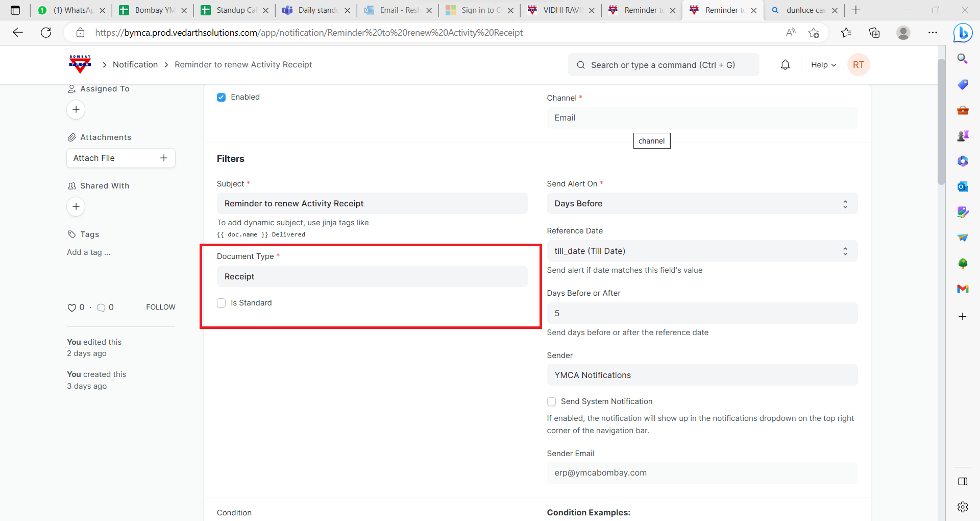980x521 pixels.
Task: Tick the Is Standard checkbox
Action: pyautogui.click(x=222, y=303)
